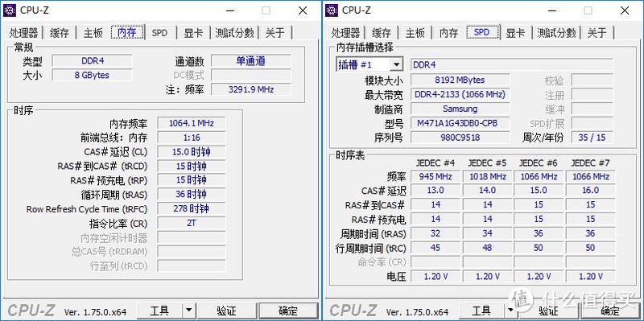Click the 32 tRAS cell under JEDEC #4
Screen dimensions: 644x321
tap(436, 233)
